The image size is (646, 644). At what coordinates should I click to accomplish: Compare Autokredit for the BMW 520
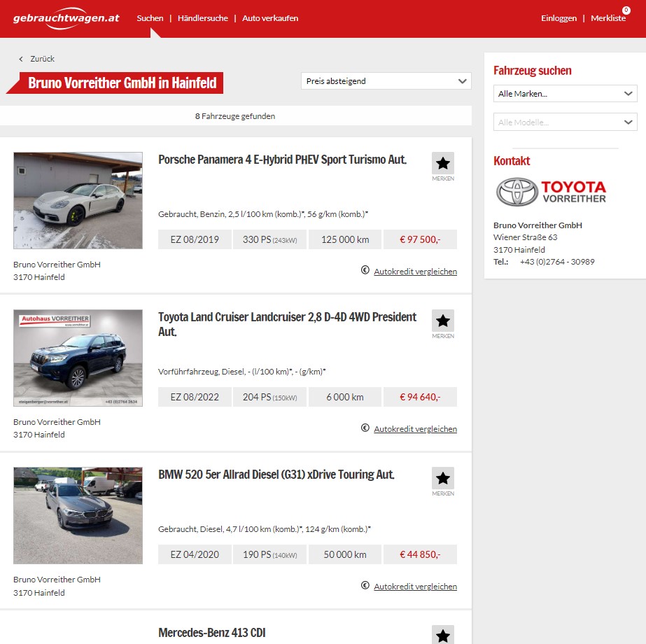415,587
